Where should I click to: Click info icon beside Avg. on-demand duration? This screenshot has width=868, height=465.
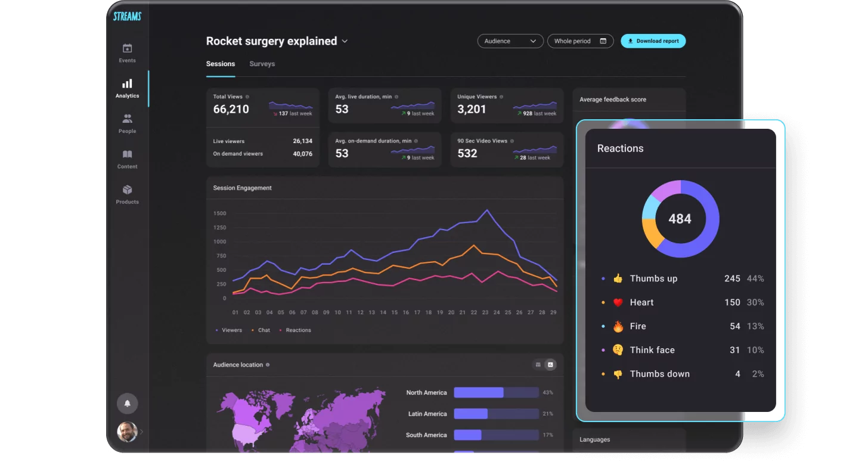(x=416, y=141)
